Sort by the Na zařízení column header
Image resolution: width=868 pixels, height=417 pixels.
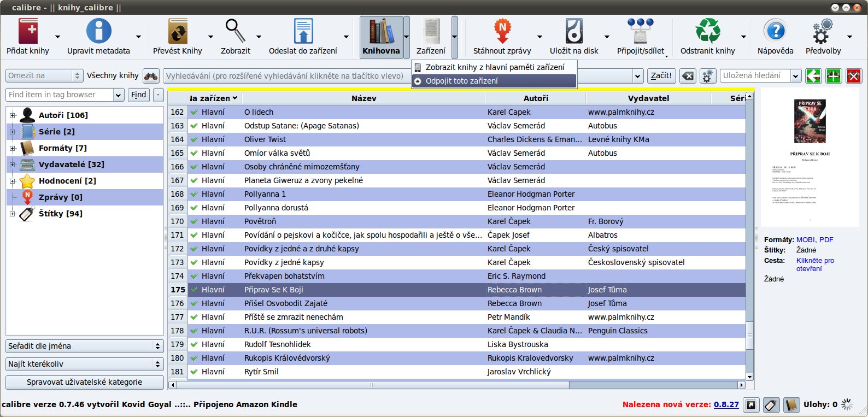[215, 98]
